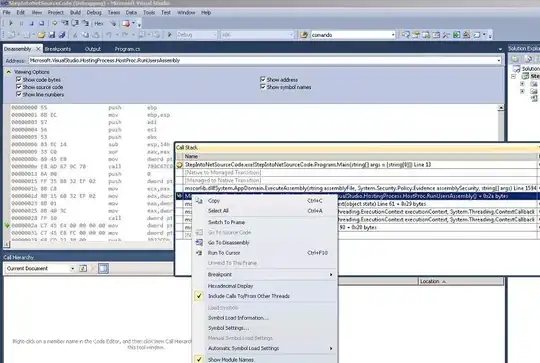Click the Break All pause icon
540x363 pixels.
21,23
